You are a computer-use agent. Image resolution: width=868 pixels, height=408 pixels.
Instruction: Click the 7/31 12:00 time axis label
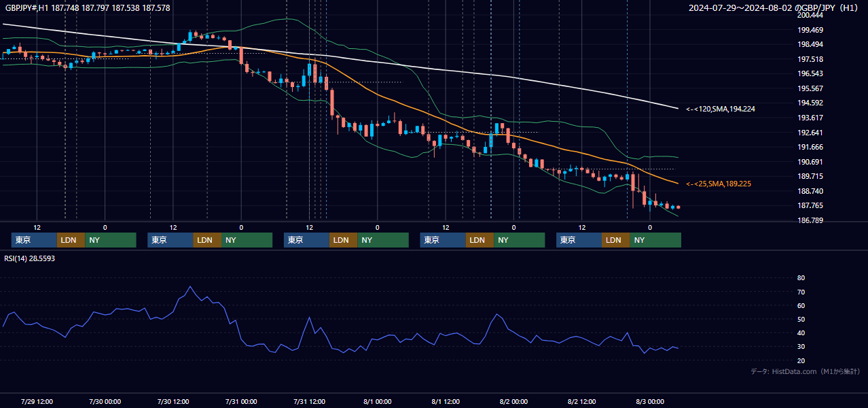[309, 401]
